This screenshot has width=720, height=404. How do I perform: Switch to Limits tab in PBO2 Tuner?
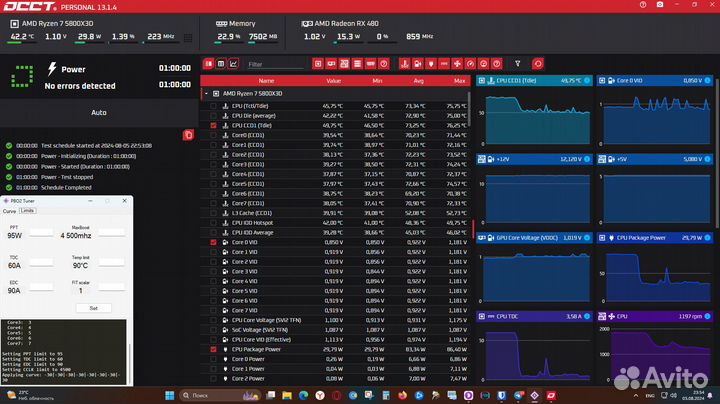click(28, 211)
